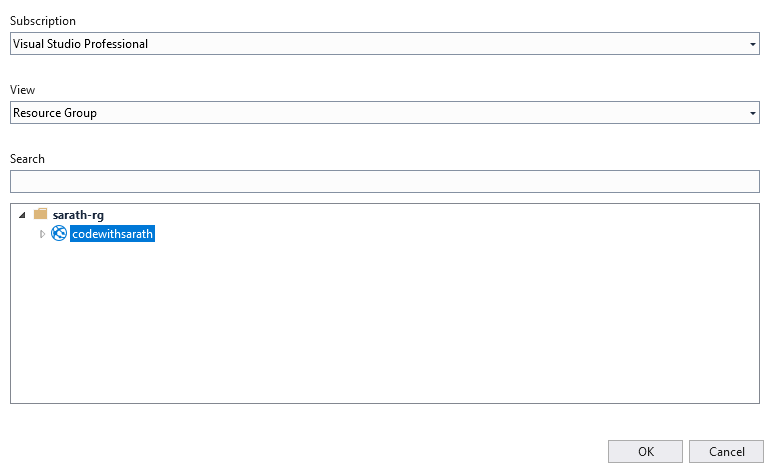
Task: Collapse the sarath-rg resource group node
Action: (22, 214)
